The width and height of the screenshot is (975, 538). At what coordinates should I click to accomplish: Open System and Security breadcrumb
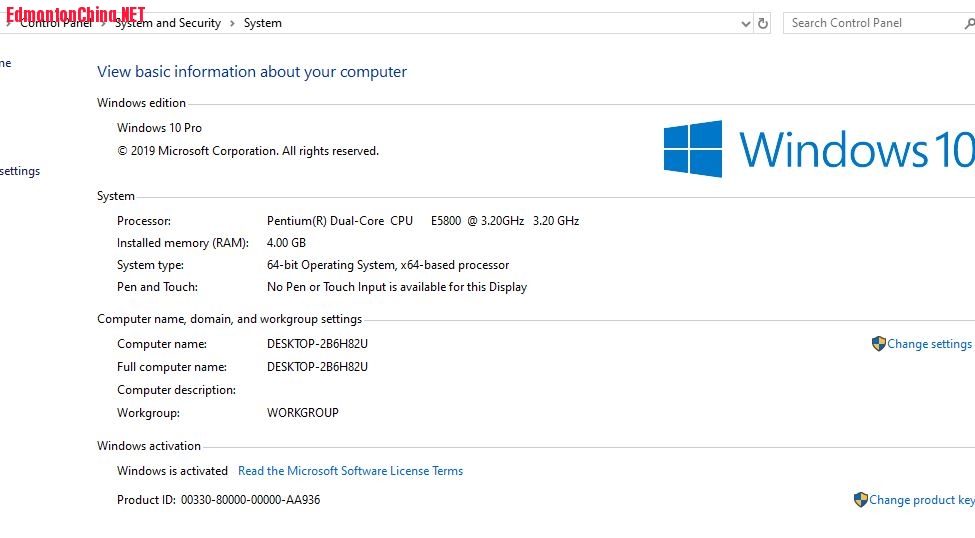click(x=168, y=23)
